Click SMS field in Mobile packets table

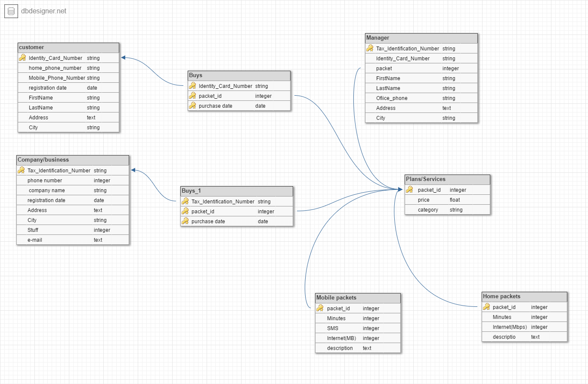(358, 328)
